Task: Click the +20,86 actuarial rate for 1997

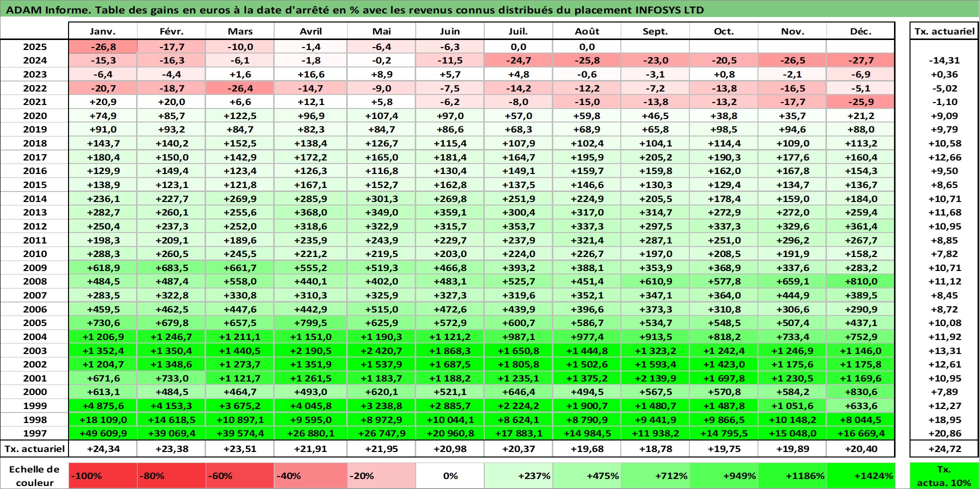Action: coord(944,433)
